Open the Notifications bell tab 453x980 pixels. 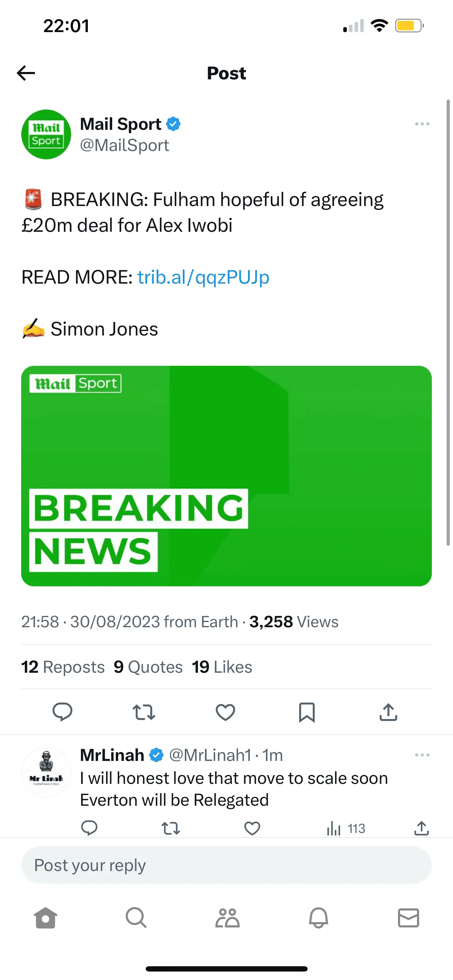pos(318,918)
